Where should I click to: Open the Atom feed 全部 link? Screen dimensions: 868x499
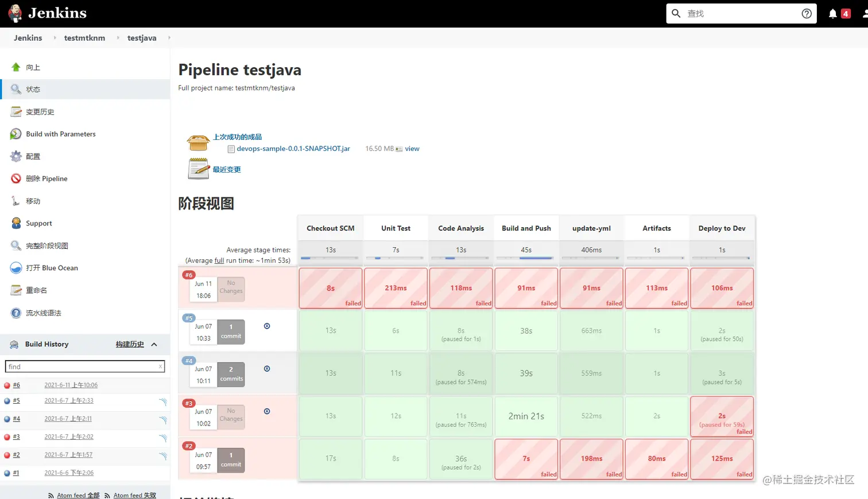[x=78, y=495]
